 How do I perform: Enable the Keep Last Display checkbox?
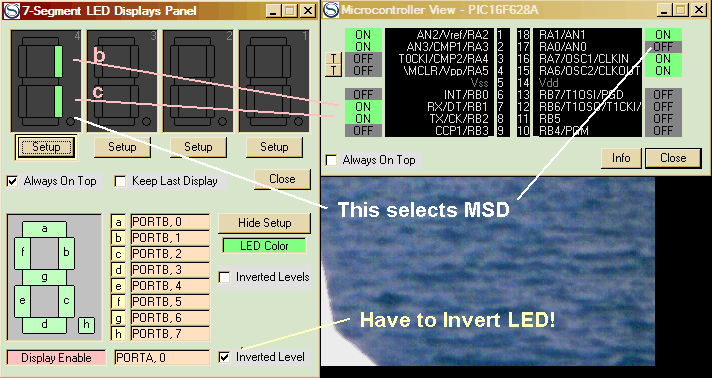tap(120, 182)
